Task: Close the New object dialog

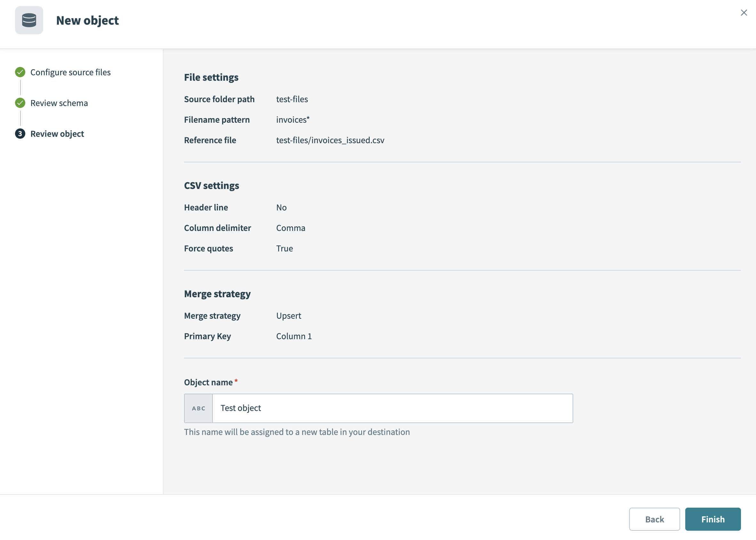Action: [744, 12]
